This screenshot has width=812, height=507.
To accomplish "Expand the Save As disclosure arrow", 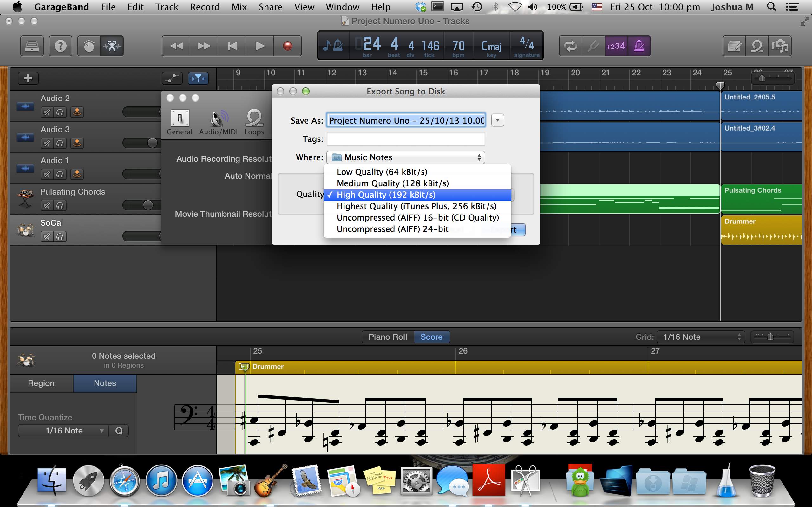I will [497, 120].
